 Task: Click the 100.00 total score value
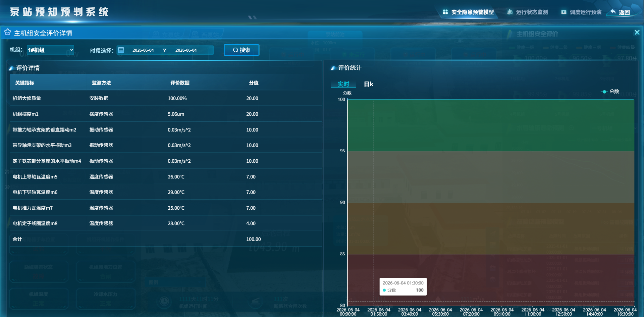(254, 239)
